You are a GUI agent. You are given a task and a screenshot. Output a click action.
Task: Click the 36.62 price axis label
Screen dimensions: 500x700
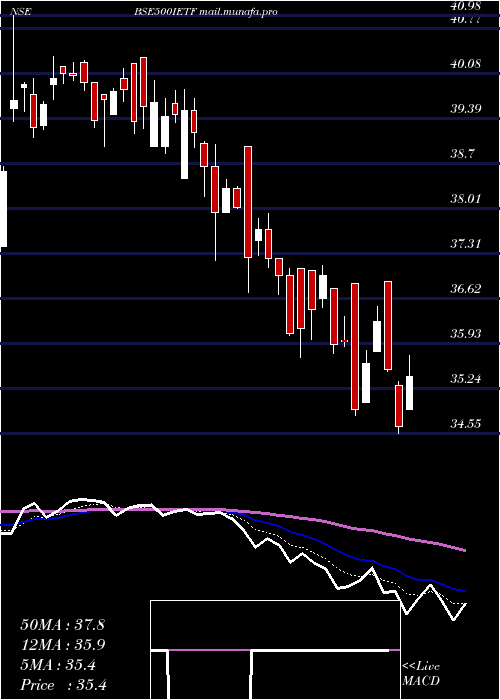pyautogui.click(x=466, y=289)
